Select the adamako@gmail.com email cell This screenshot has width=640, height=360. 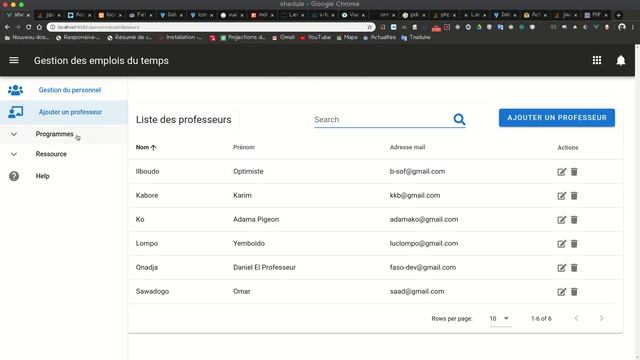(424, 220)
